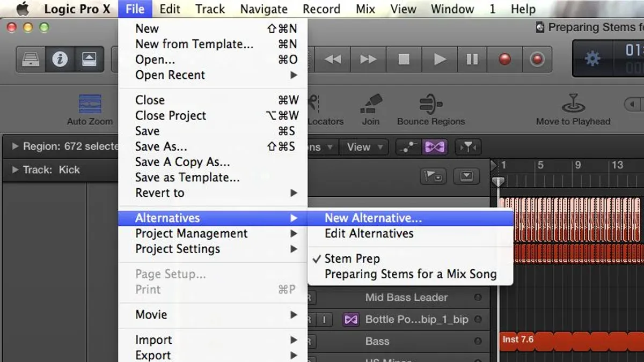The width and height of the screenshot is (644, 362).
Task: Toggle the Bass track status dot
Action: (478, 342)
